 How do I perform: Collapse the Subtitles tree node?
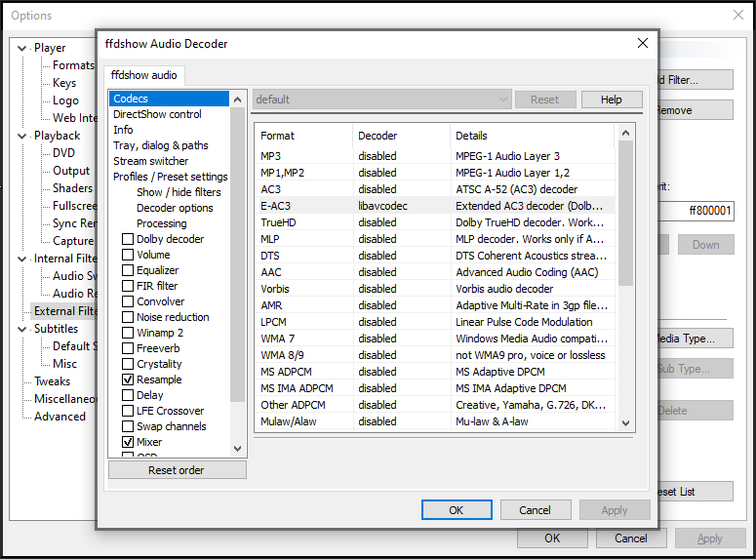click(x=21, y=329)
